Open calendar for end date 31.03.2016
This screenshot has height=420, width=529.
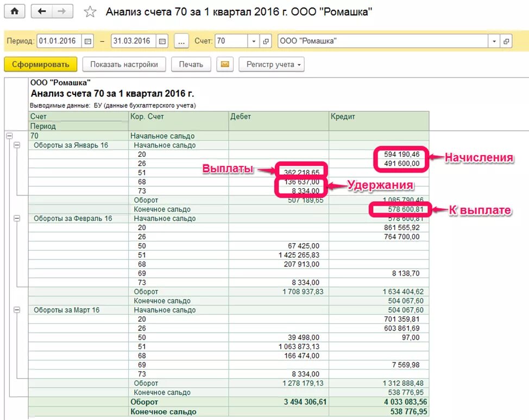click(x=162, y=41)
